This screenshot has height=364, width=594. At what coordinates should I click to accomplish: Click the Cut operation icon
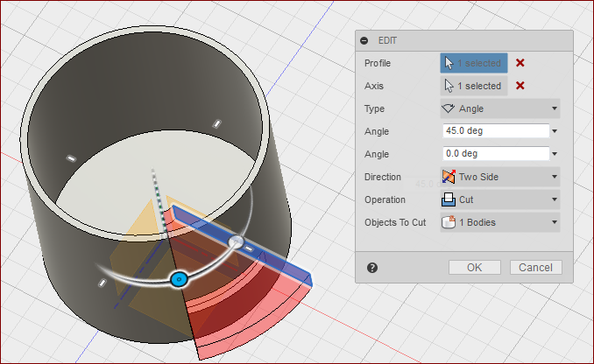(449, 199)
